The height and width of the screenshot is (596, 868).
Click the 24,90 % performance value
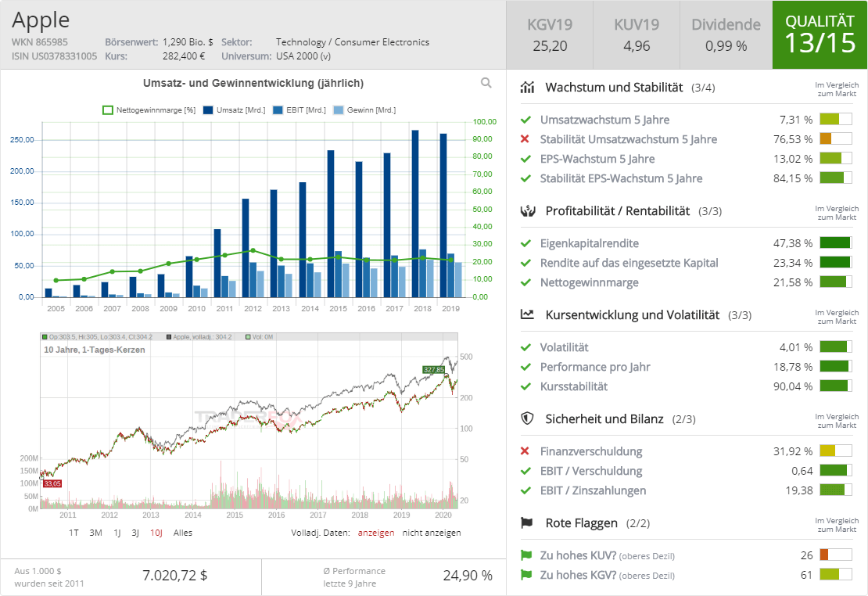point(468,576)
